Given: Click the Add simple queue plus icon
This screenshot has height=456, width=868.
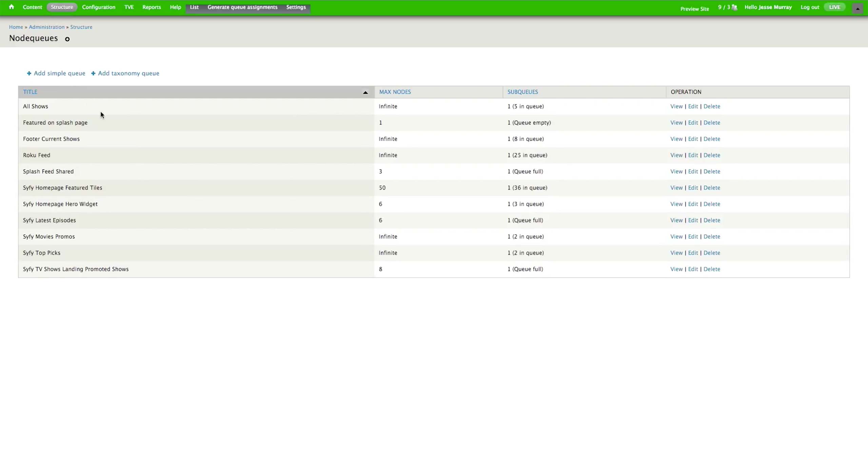Looking at the screenshot, I should click(x=29, y=73).
